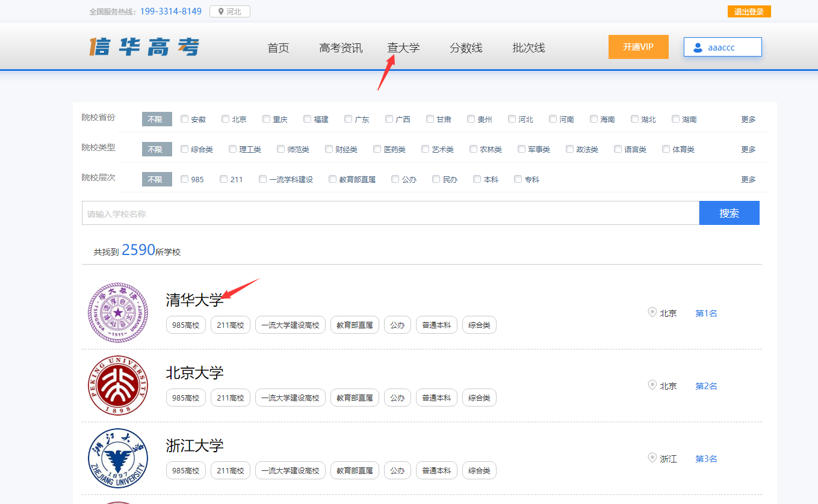This screenshot has width=818, height=504.
Task: Check the 211 level checkbox
Action: point(224,179)
